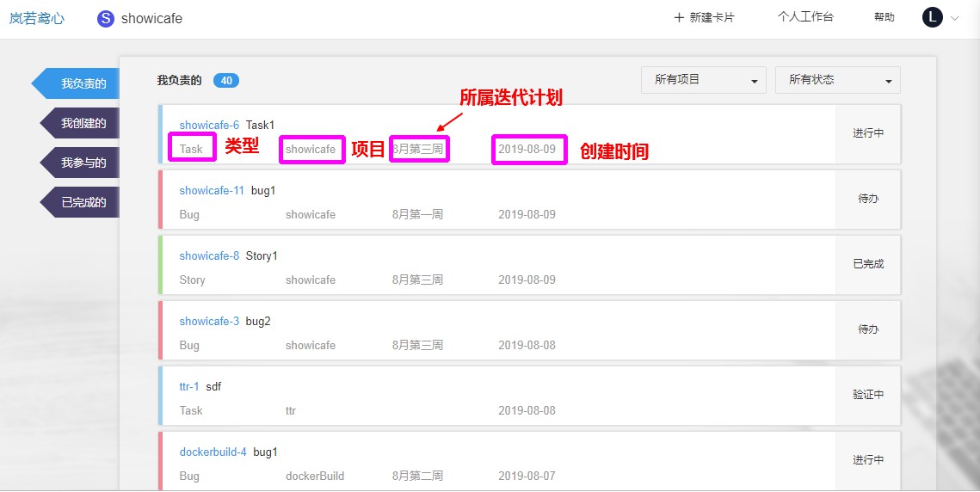
Task: Click Bug type label in showicafe-11 card
Action: point(189,214)
